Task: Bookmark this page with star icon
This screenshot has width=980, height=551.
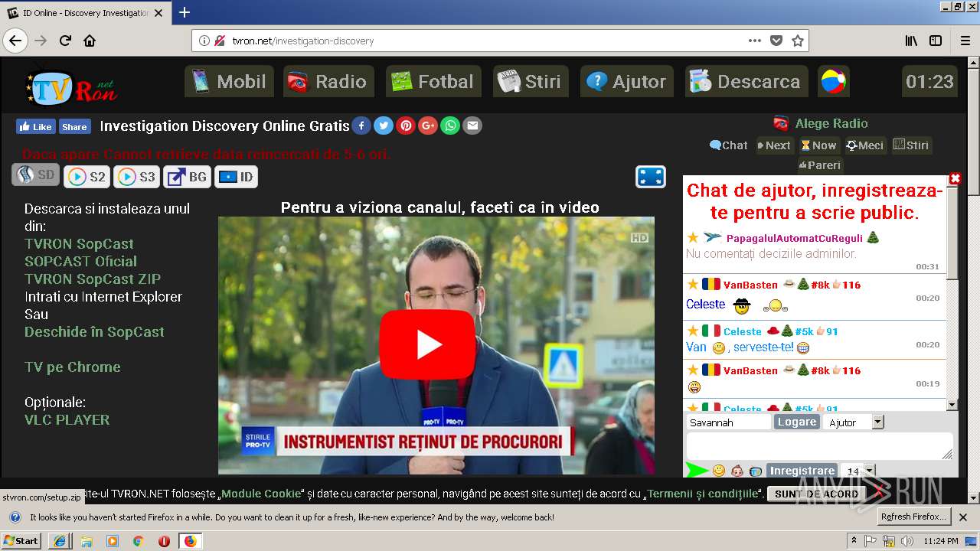Action: tap(798, 41)
